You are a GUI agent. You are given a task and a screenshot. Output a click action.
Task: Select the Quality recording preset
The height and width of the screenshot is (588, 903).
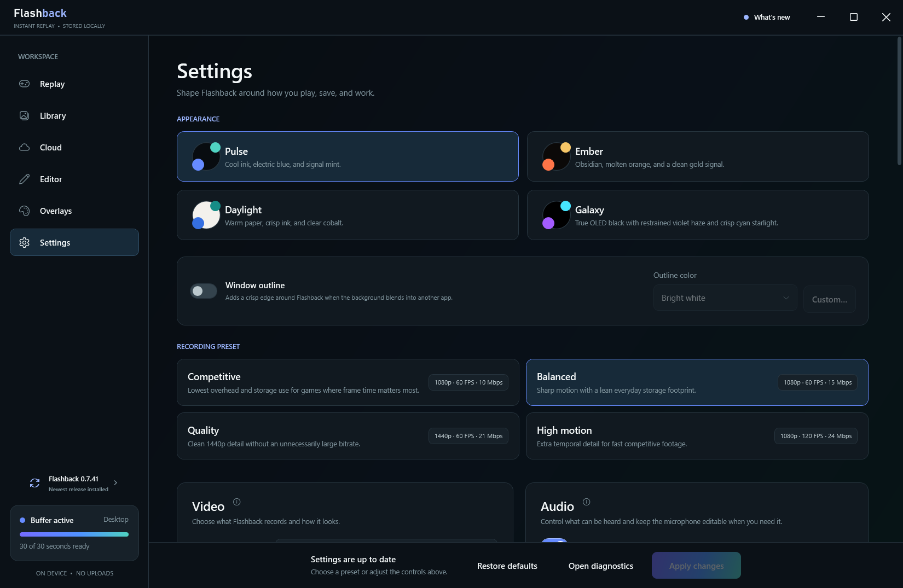(x=348, y=436)
